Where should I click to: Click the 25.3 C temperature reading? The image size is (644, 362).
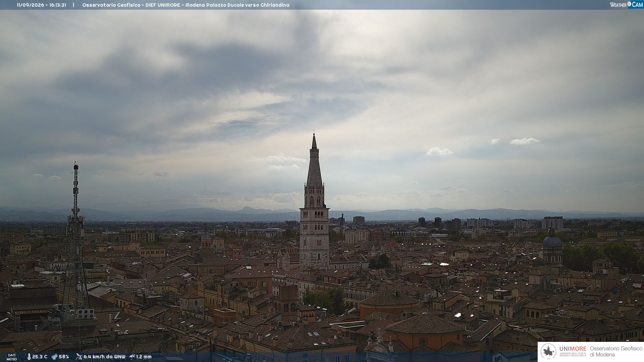(x=40, y=357)
